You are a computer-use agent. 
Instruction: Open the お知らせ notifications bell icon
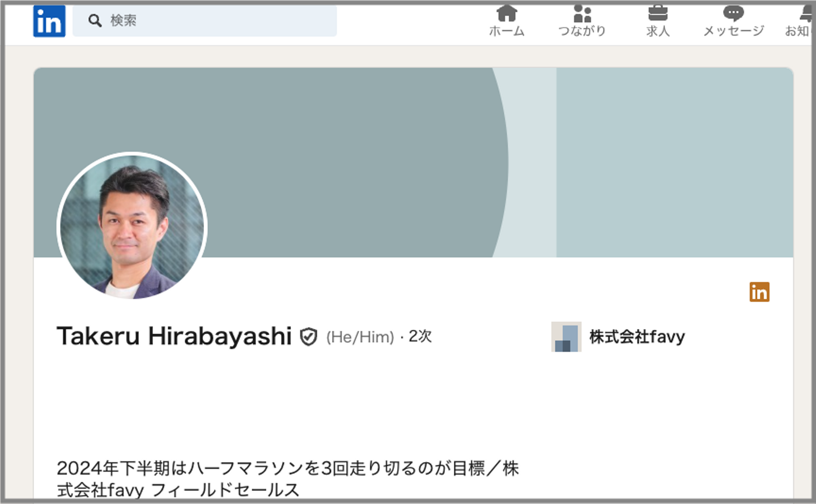pyautogui.click(x=807, y=12)
